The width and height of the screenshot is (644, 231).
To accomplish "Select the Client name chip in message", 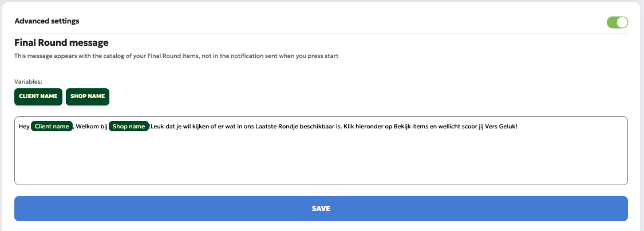I will [52, 126].
